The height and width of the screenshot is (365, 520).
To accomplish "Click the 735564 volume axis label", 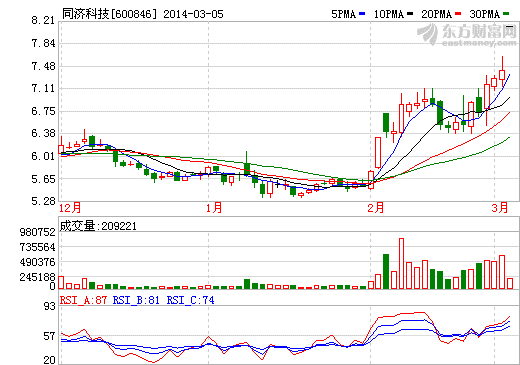I will pos(37,247).
